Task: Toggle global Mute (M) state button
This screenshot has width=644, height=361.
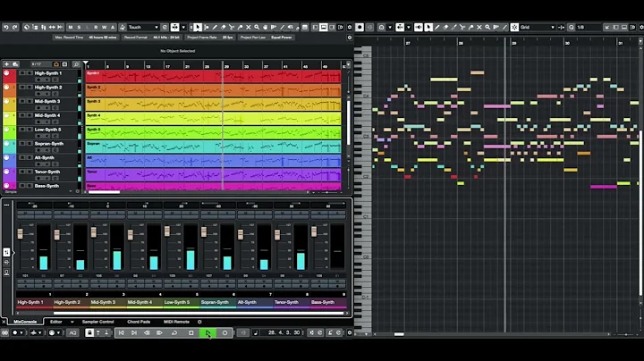Action: point(71,27)
